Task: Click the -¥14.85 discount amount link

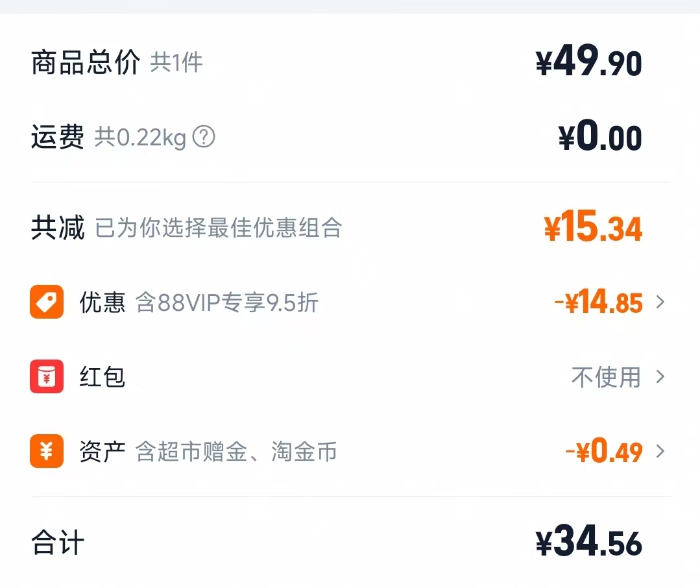Action: 597,302
